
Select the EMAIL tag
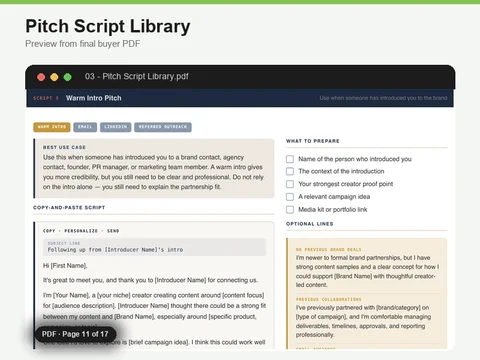click(85, 127)
